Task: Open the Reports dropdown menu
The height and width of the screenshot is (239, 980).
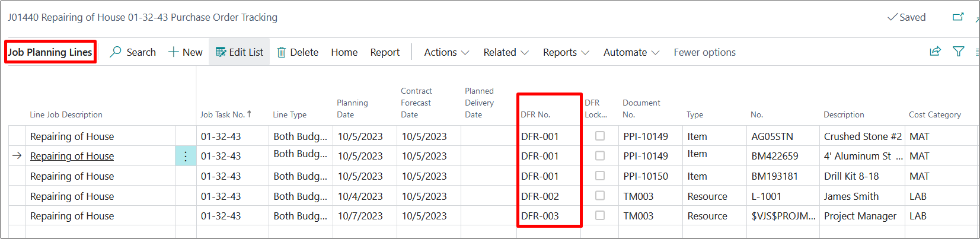Action: point(566,52)
